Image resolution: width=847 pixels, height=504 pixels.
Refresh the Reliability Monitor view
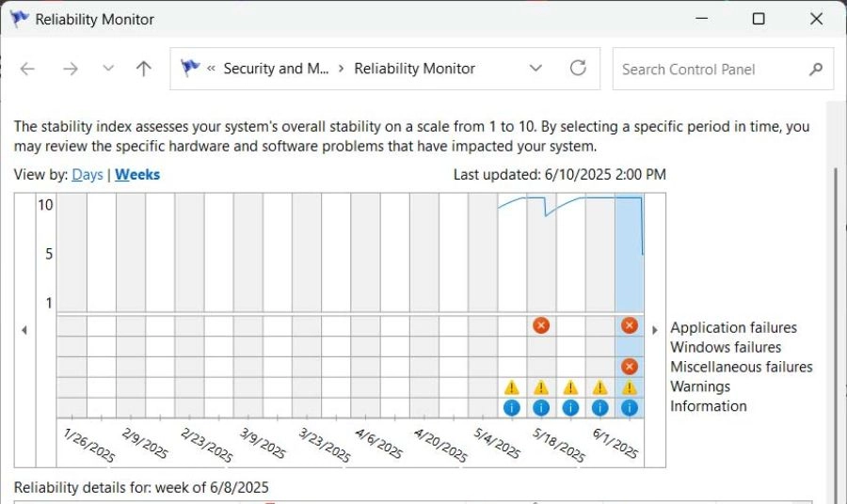click(578, 68)
